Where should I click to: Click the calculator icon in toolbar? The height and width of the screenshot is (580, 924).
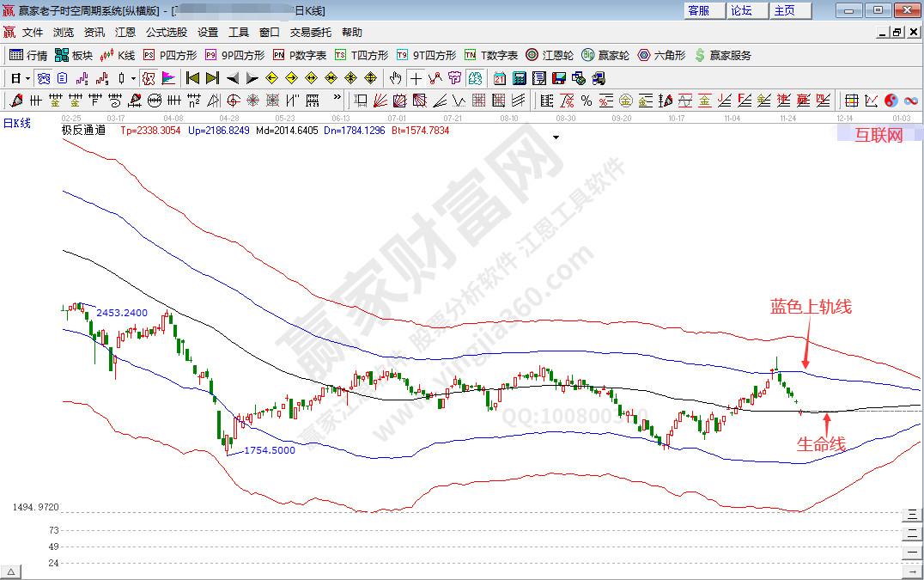519,78
